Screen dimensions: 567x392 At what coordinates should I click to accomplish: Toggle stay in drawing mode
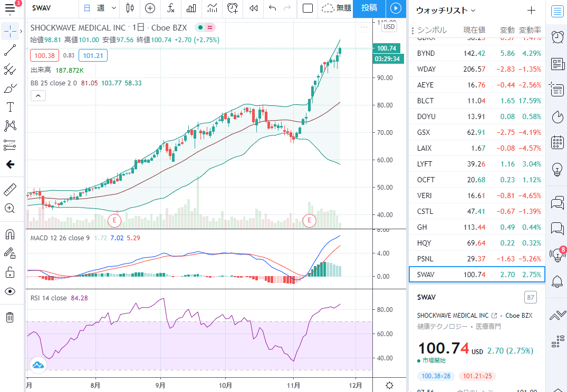(x=10, y=253)
